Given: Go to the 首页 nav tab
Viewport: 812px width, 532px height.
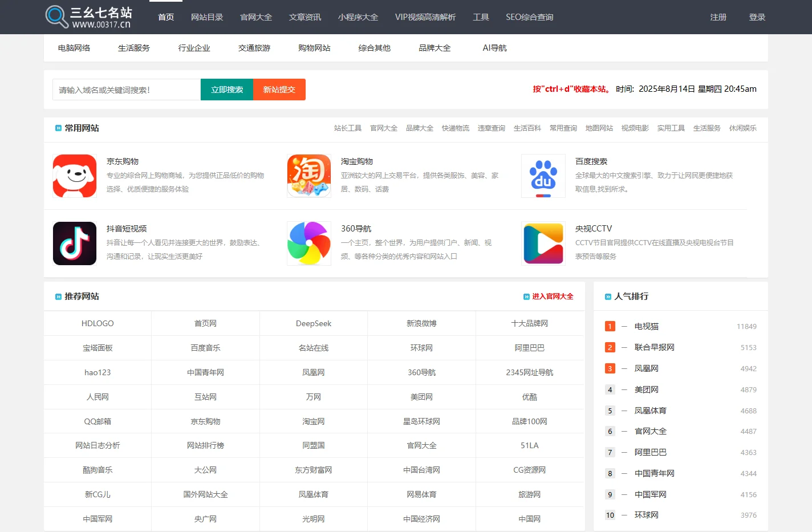Looking at the screenshot, I should tap(166, 17).
